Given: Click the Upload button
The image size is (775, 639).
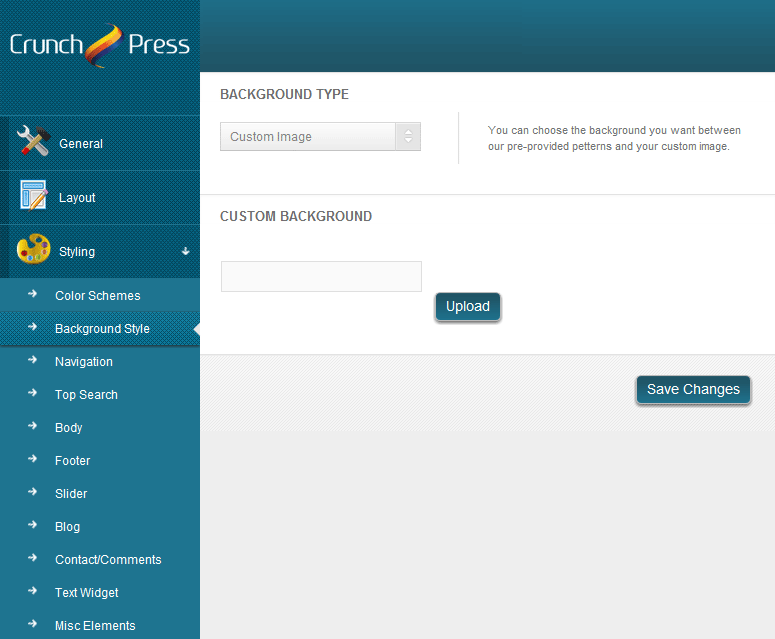Looking at the screenshot, I should click(x=468, y=306).
